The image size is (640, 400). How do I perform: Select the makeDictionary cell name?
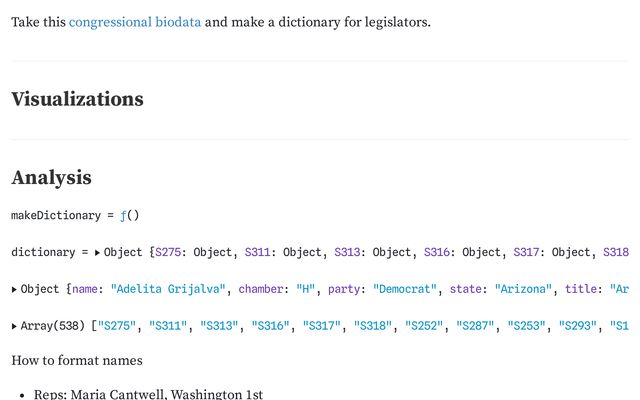click(x=55, y=215)
